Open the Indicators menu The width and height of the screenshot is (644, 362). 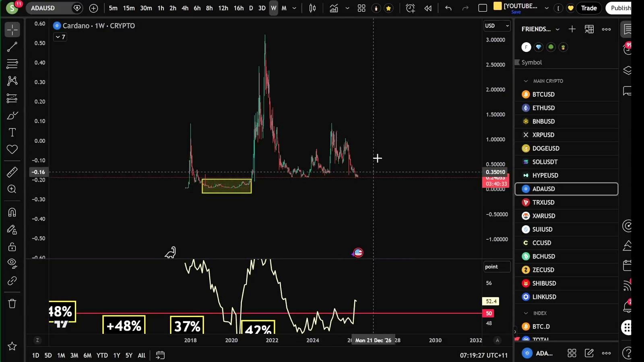coord(334,8)
